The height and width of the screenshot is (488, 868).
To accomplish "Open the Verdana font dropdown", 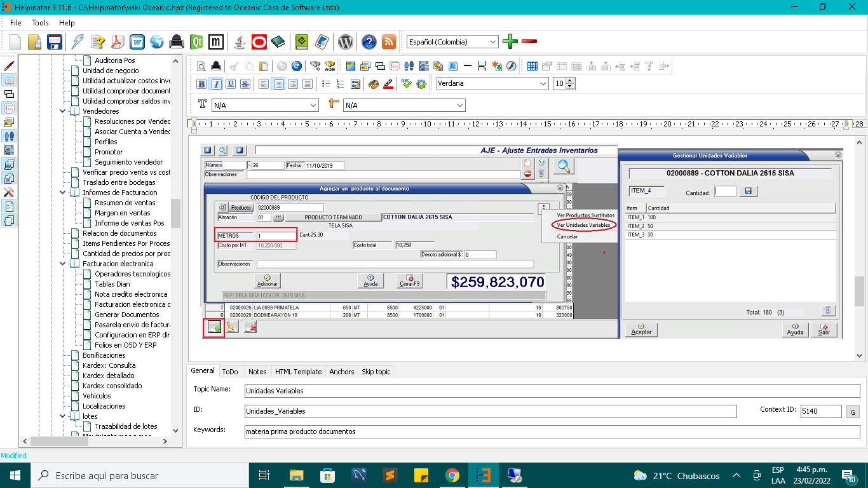I will click(x=543, y=84).
